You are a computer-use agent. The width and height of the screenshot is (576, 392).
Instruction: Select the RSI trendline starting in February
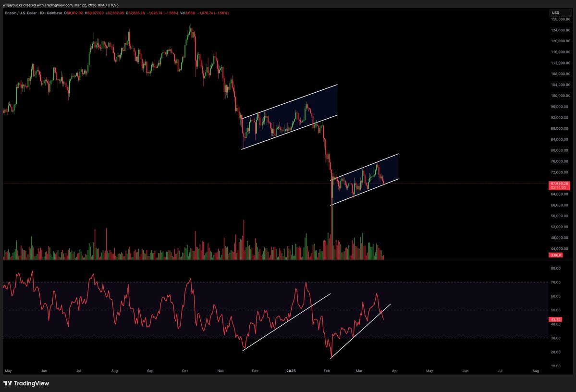coord(360,331)
